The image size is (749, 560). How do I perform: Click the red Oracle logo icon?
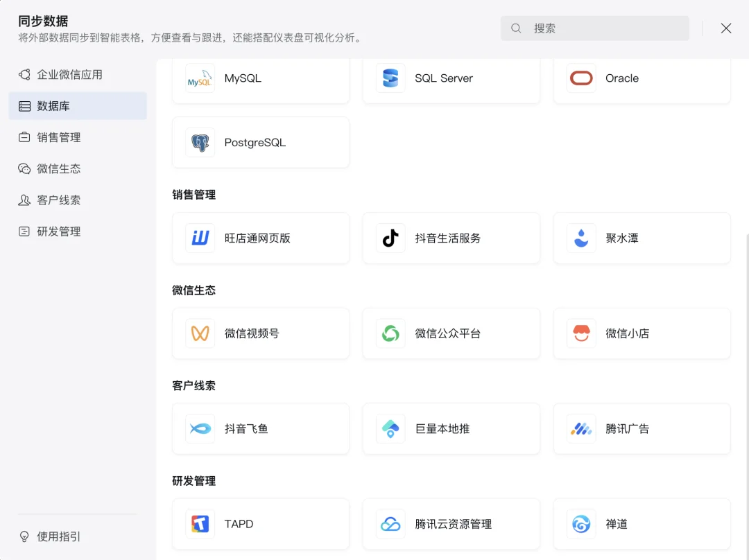(581, 78)
